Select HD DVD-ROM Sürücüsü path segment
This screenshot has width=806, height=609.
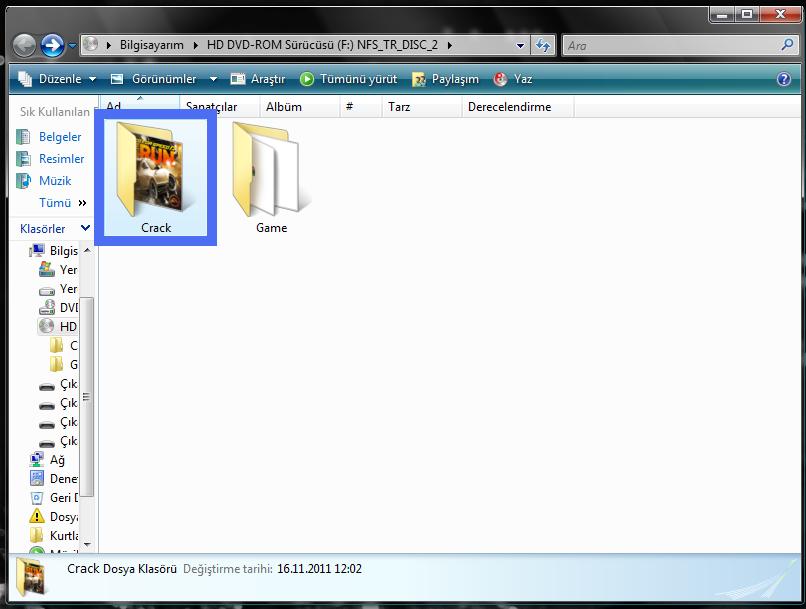pos(322,45)
